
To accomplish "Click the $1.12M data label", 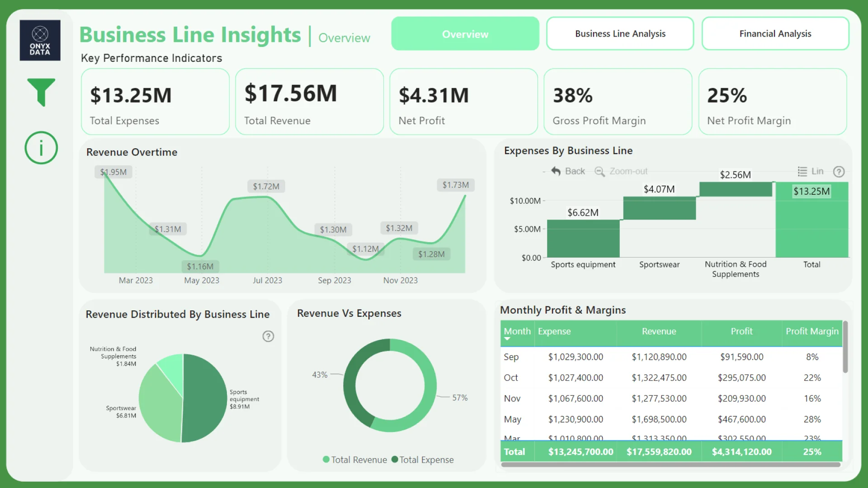I will coord(366,249).
